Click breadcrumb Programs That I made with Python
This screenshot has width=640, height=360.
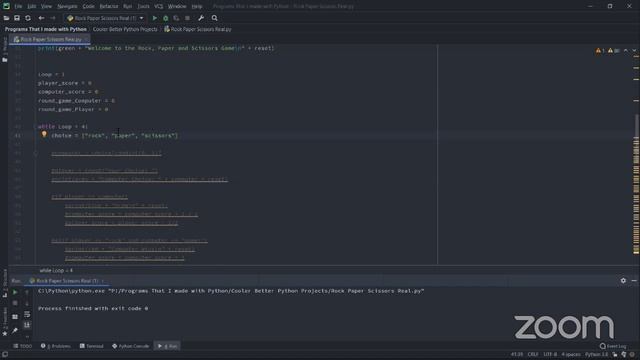46,29
